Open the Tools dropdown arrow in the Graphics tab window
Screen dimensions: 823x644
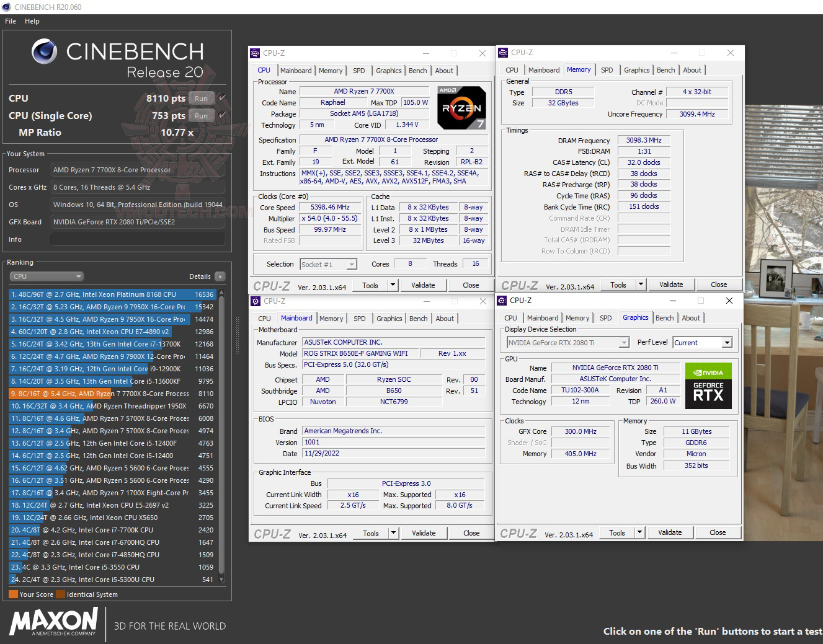[639, 532]
